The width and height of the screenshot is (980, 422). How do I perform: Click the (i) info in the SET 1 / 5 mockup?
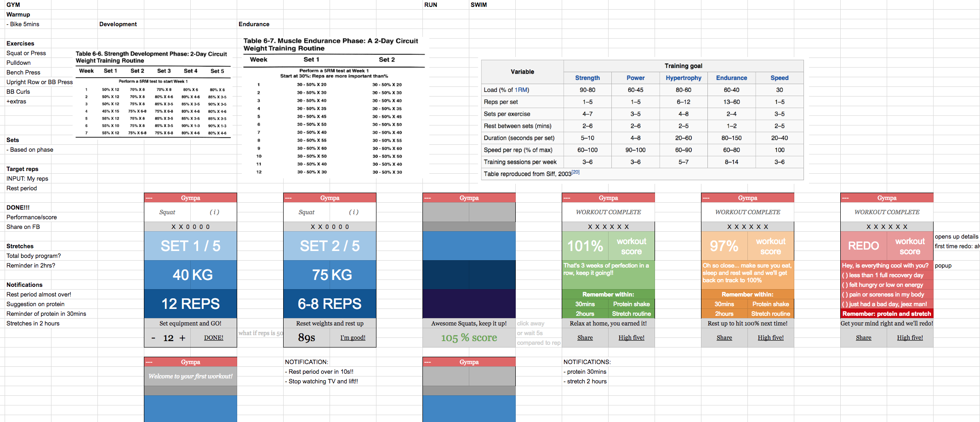pyautogui.click(x=214, y=212)
